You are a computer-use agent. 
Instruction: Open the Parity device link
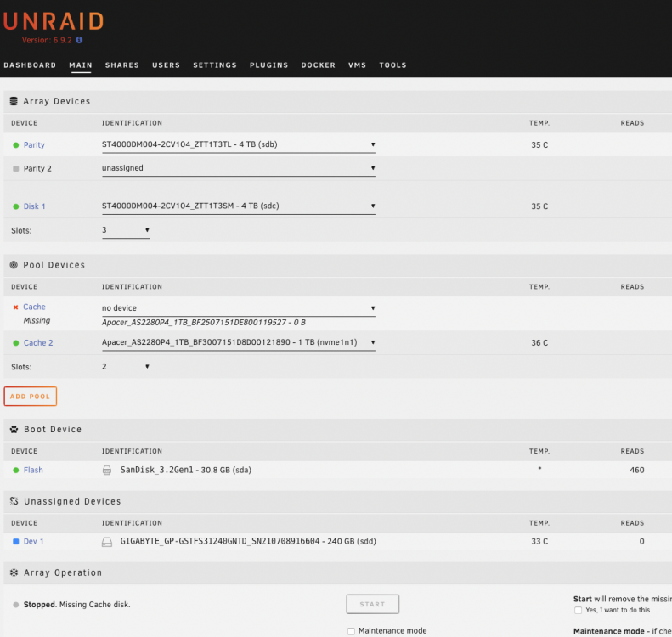coord(34,144)
